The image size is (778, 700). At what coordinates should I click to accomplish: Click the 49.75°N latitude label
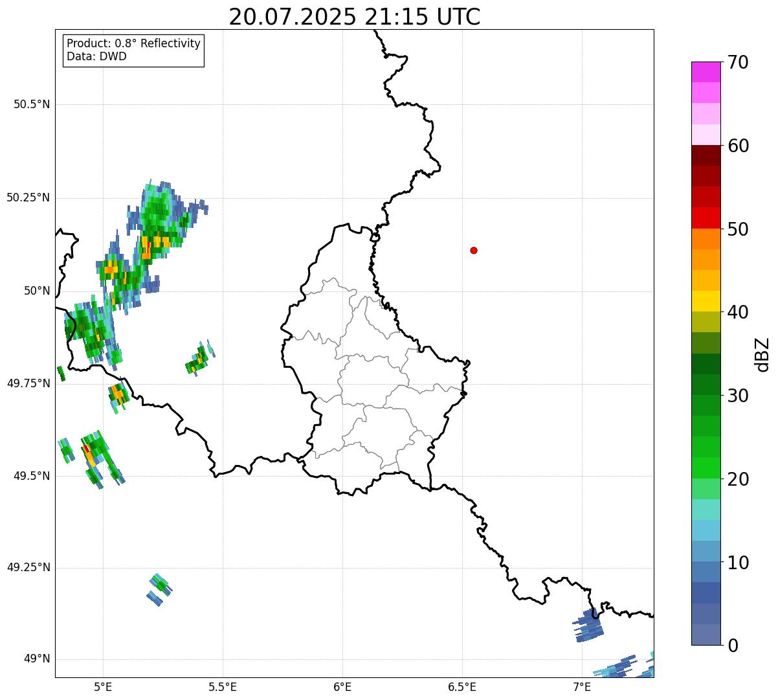[x=28, y=383]
